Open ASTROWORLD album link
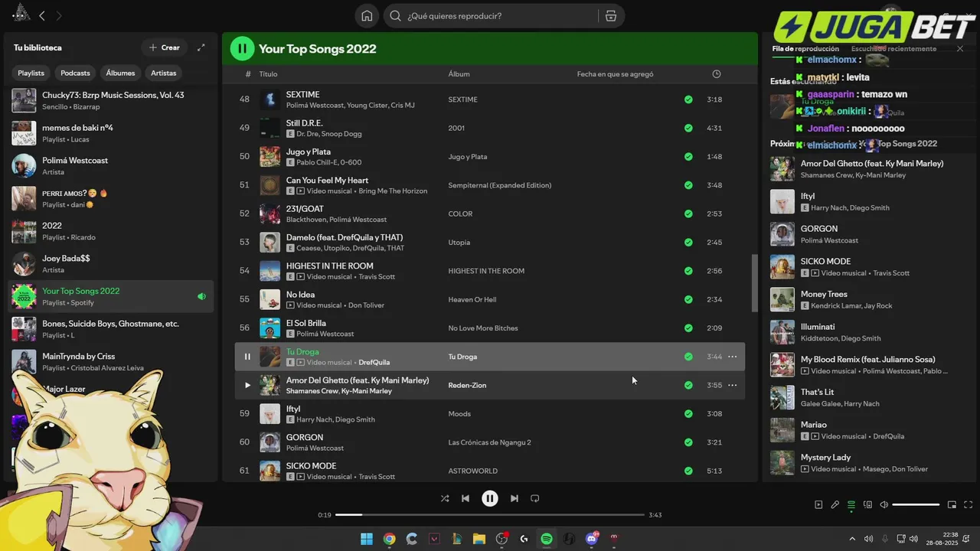980x551 pixels. tap(473, 471)
